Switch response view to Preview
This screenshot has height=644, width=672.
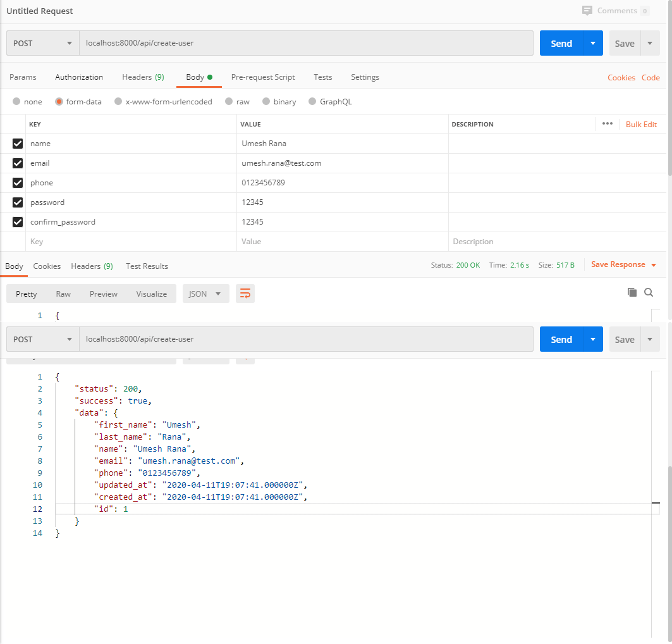(x=103, y=294)
